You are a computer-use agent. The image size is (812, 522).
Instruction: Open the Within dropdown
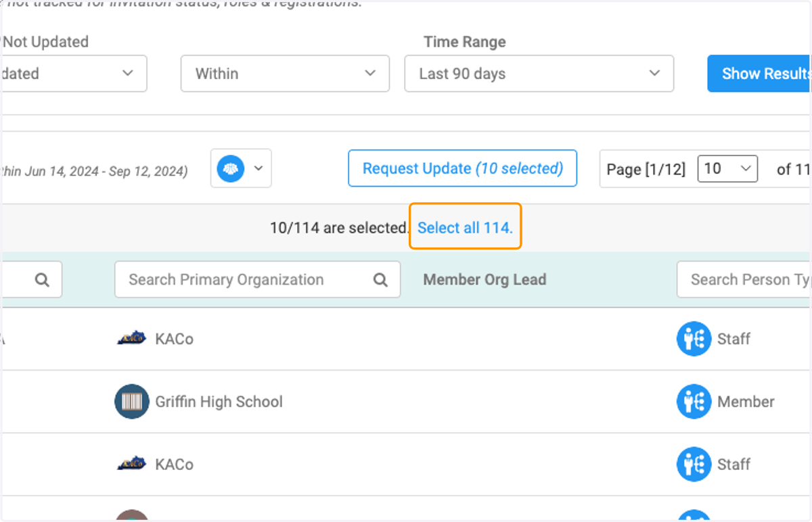[x=285, y=74]
